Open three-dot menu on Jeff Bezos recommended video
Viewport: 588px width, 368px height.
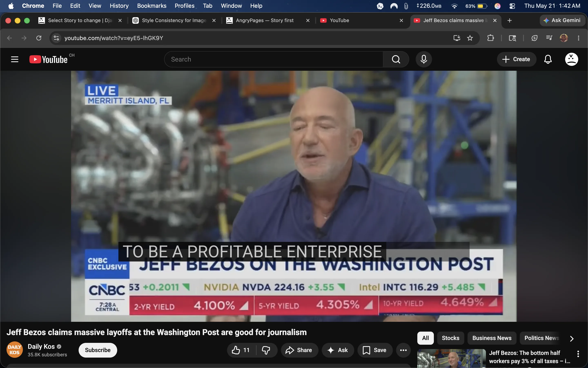click(578, 354)
